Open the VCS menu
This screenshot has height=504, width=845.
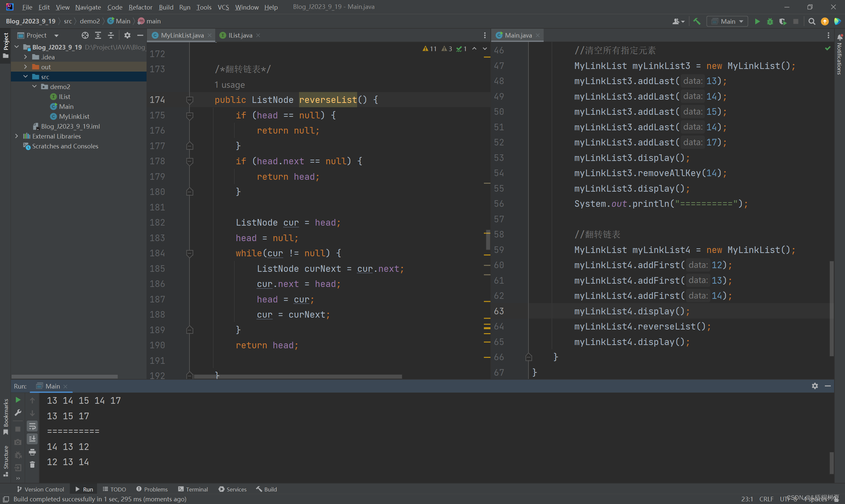pos(223,7)
